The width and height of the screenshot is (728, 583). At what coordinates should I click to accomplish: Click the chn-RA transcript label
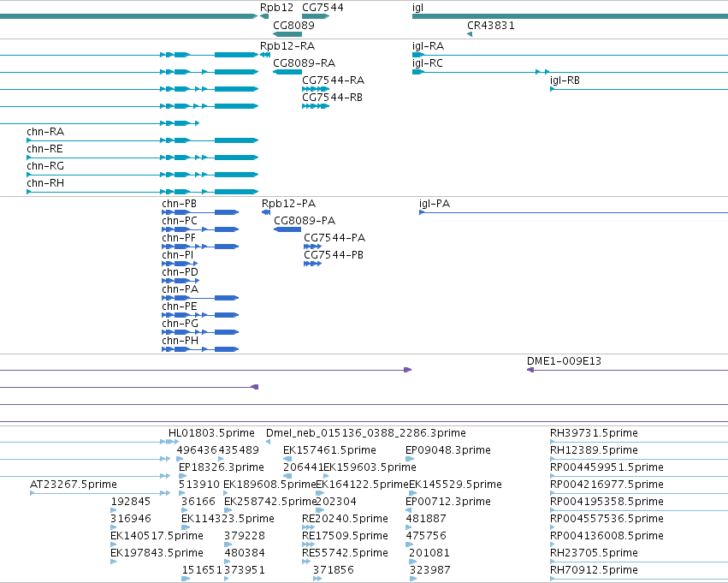coord(45,132)
